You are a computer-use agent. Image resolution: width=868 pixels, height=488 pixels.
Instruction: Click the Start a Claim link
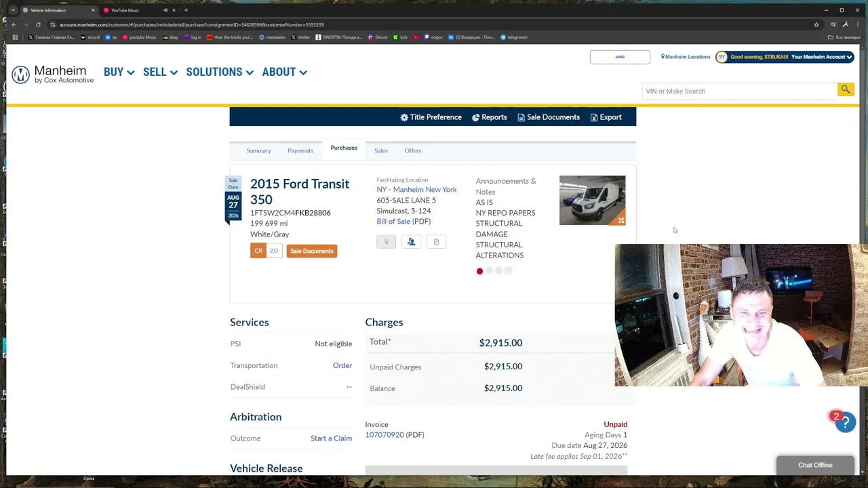[331, 439]
